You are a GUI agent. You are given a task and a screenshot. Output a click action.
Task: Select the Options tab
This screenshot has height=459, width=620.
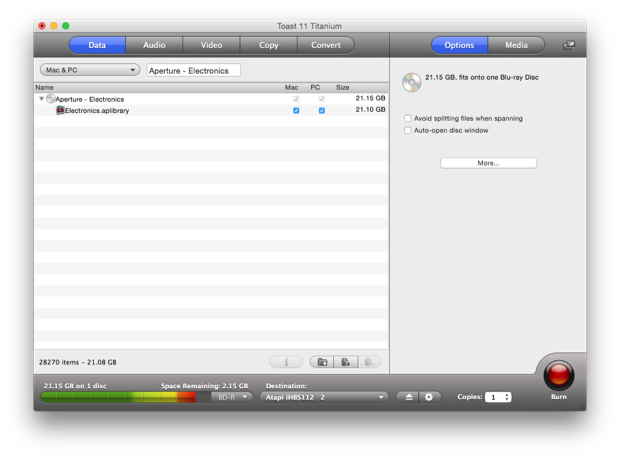point(459,45)
